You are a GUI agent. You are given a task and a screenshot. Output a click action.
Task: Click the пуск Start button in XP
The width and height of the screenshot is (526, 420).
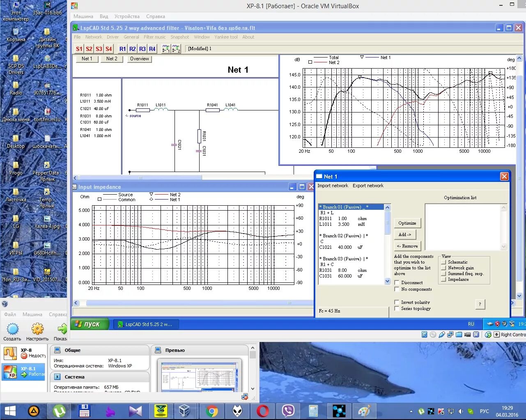point(90,324)
